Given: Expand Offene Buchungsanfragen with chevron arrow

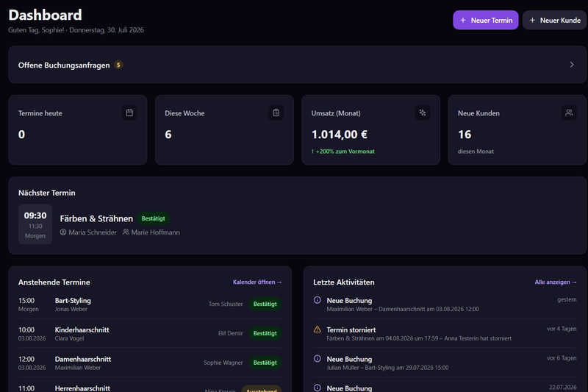Looking at the screenshot, I should [572, 65].
